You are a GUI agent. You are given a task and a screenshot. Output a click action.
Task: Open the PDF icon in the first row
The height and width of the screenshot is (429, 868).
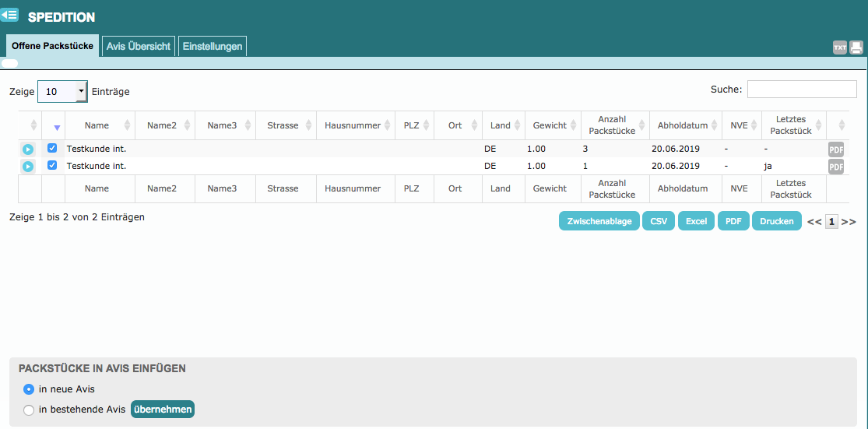pos(836,149)
